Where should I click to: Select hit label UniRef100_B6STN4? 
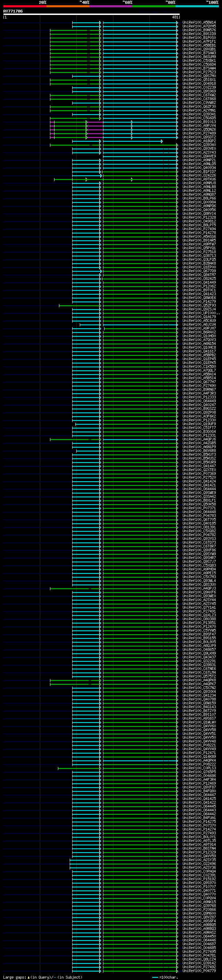(x=199, y=848)
